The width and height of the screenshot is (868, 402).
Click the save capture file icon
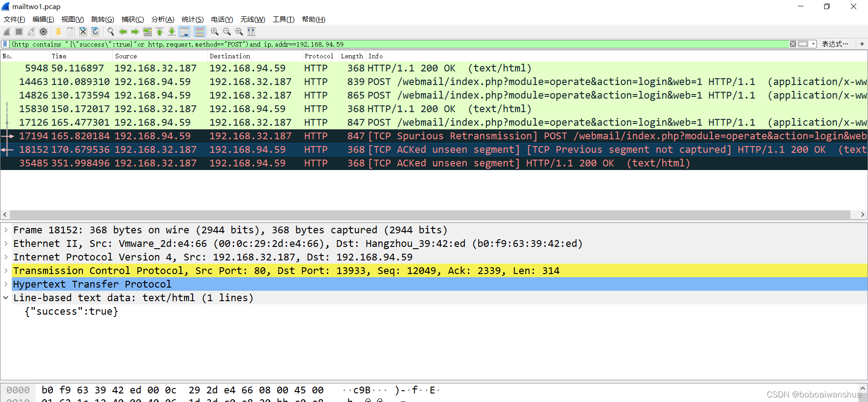point(71,32)
